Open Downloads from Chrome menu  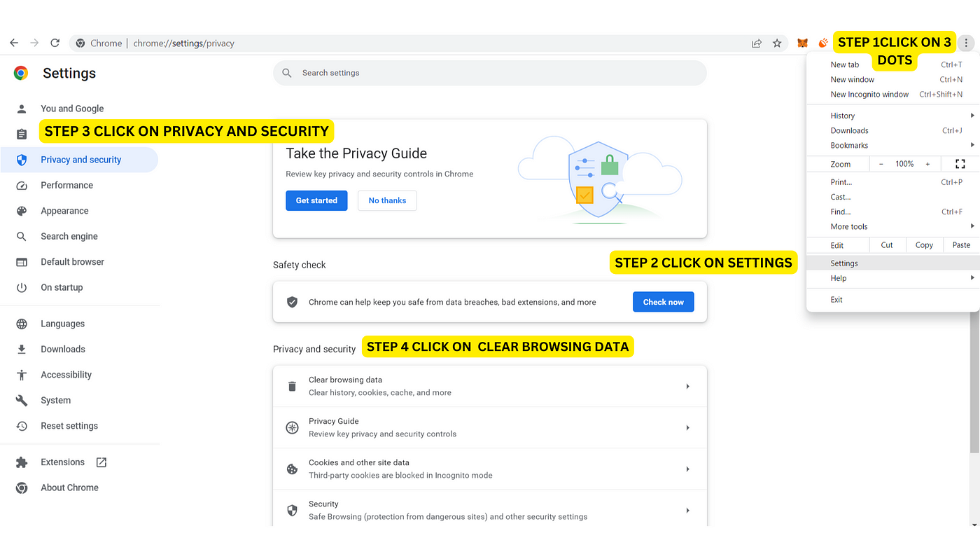(x=892, y=130)
